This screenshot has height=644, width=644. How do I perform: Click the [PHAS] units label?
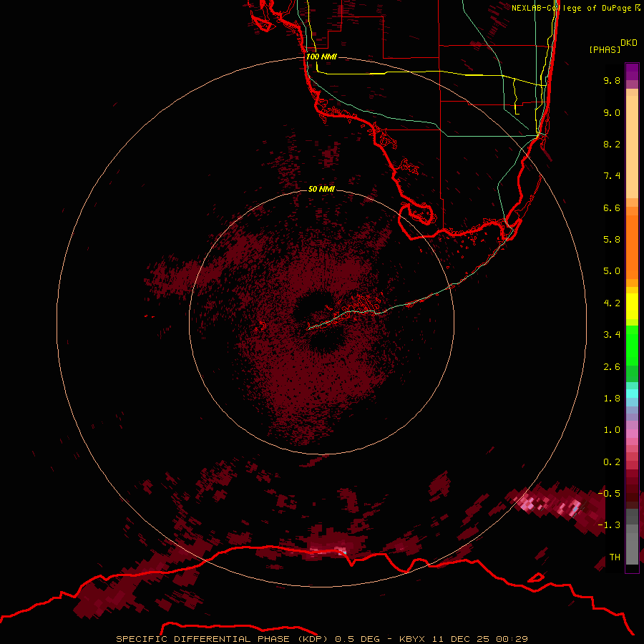pos(605,49)
